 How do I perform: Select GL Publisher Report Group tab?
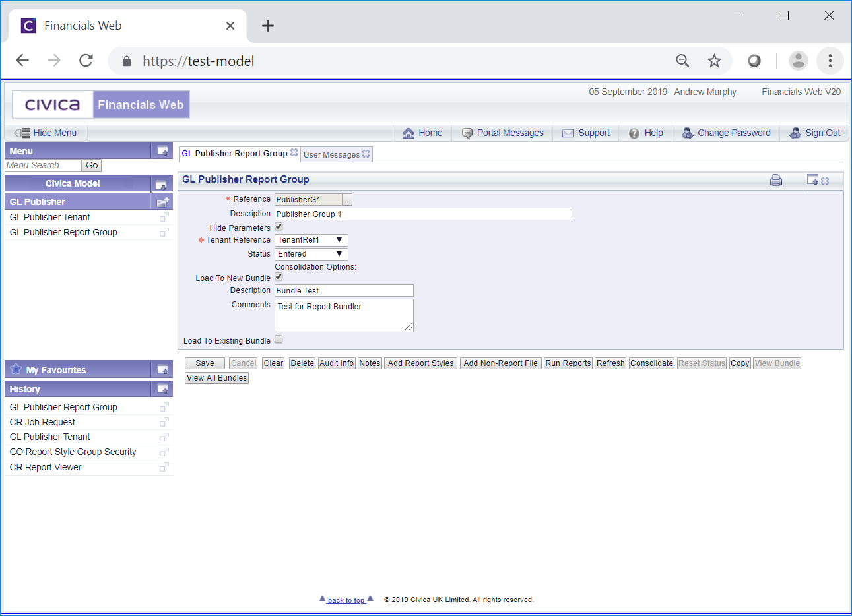235,153
